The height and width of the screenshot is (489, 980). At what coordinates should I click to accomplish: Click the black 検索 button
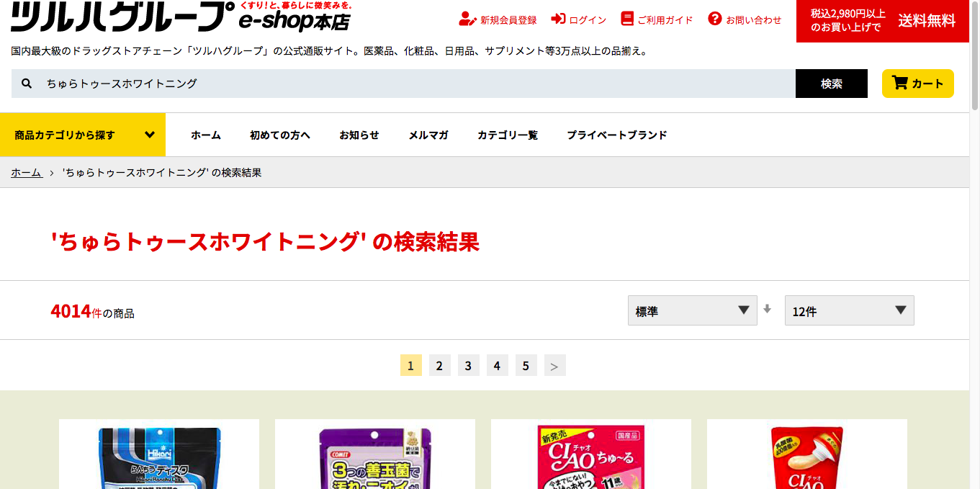(832, 84)
